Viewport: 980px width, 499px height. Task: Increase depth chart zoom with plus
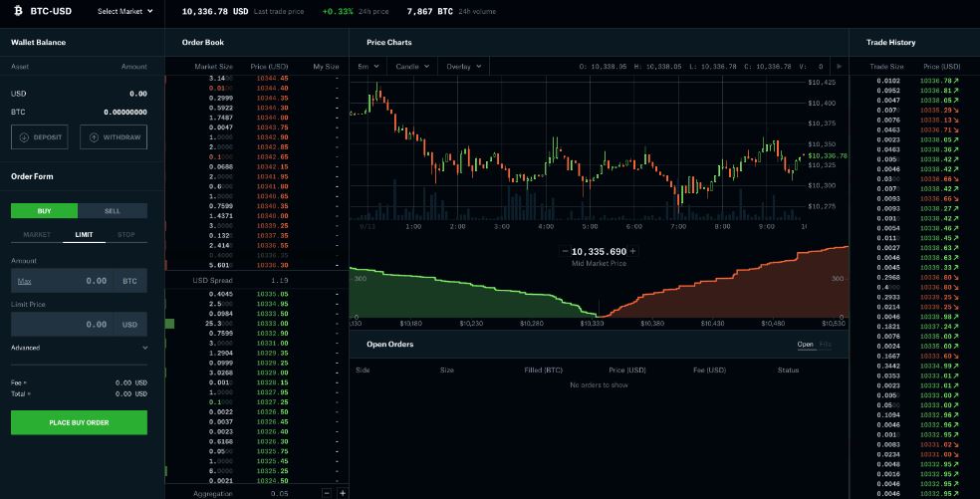click(632, 251)
